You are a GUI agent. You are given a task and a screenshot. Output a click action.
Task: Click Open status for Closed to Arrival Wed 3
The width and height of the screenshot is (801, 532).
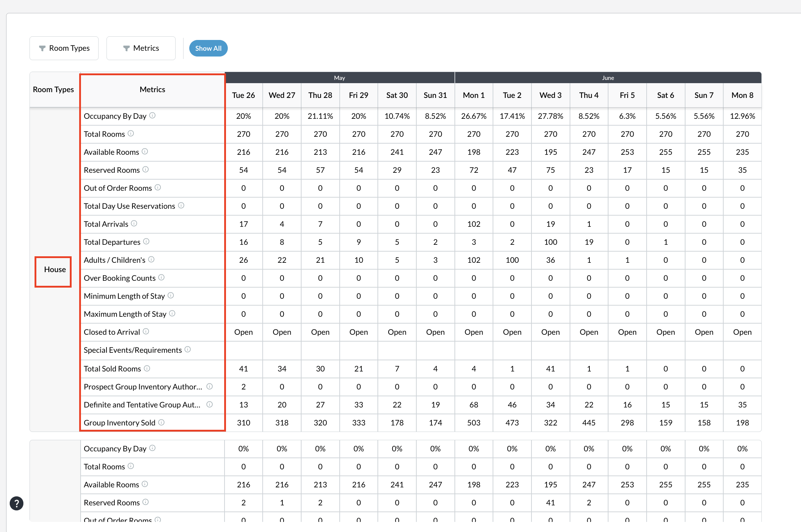point(551,332)
